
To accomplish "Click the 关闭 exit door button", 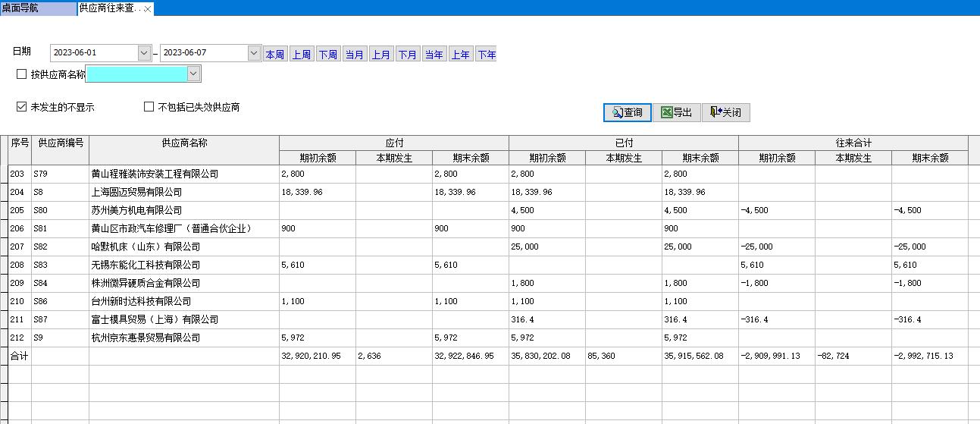I will [x=725, y=112].
